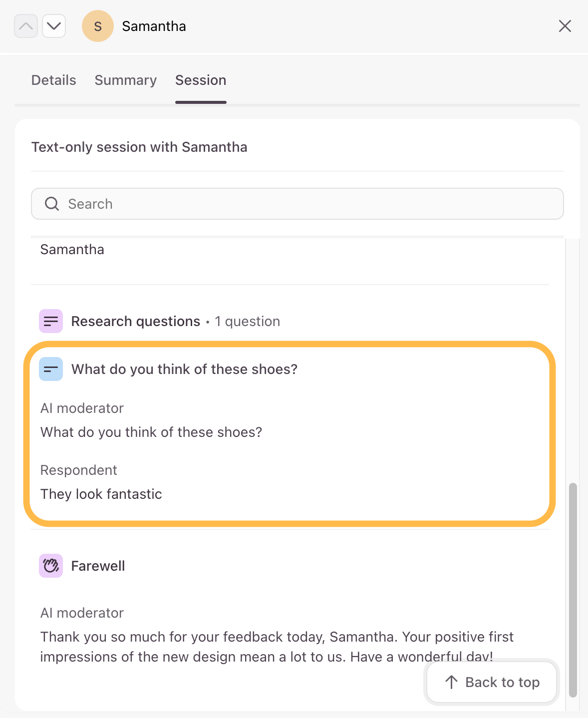Click the search magnifier icon
This screenshot has width=588, height=718.
pos(52,204)
